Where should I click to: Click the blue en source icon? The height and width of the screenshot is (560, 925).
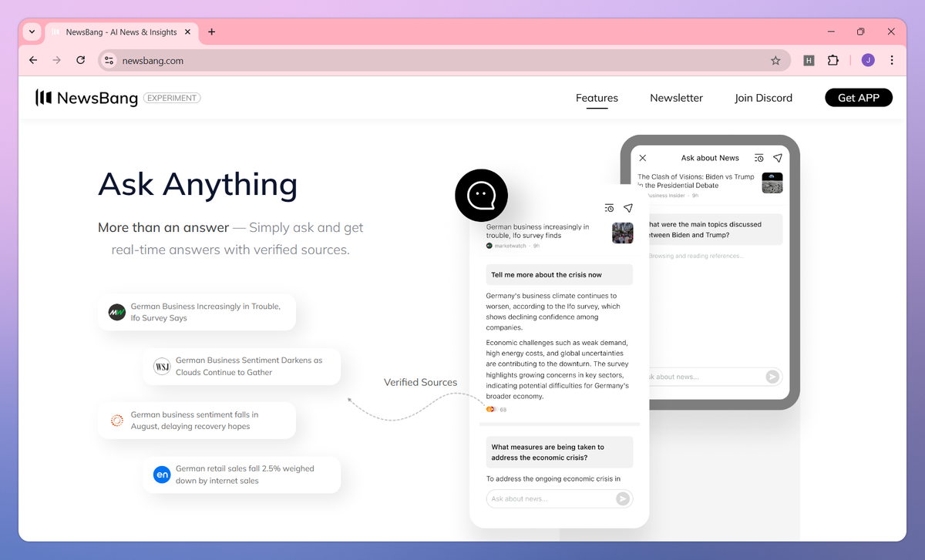pyautogui.click(x=162, y=474)
